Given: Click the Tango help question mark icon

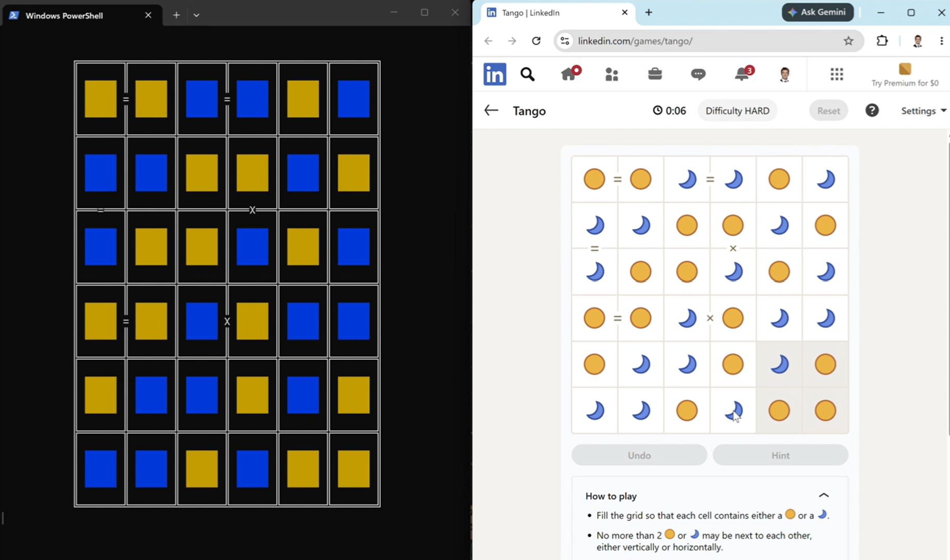Looking at the screenshot, I should [872, 110].
